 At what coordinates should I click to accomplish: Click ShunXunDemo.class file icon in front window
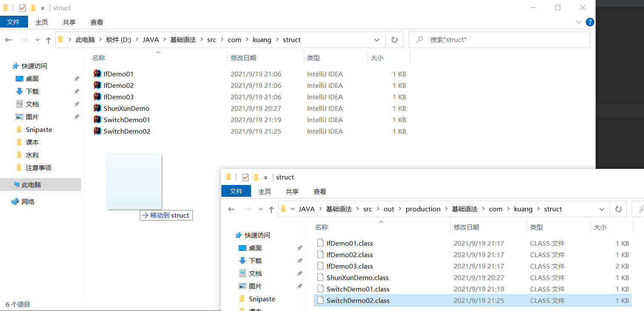click(321, 277)
